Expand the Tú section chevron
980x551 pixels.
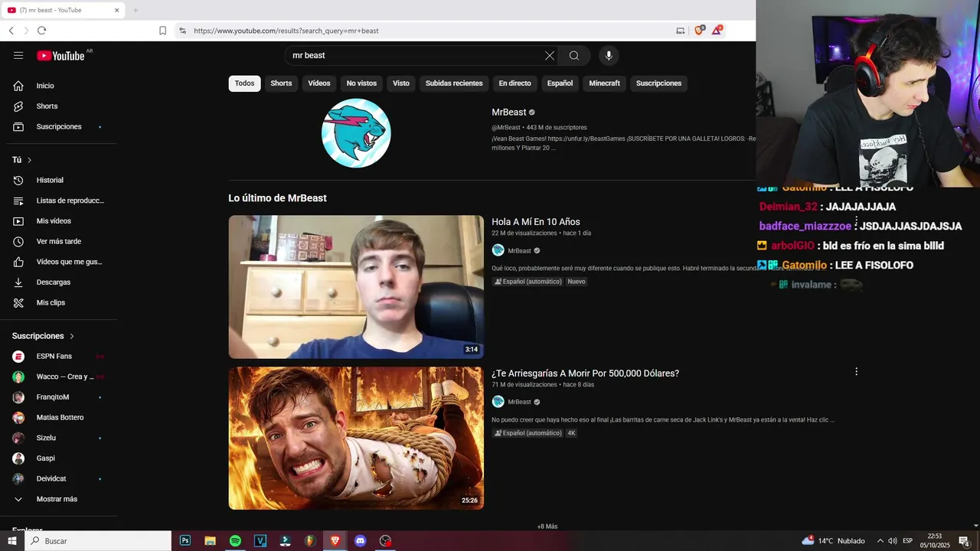[29, 160]
